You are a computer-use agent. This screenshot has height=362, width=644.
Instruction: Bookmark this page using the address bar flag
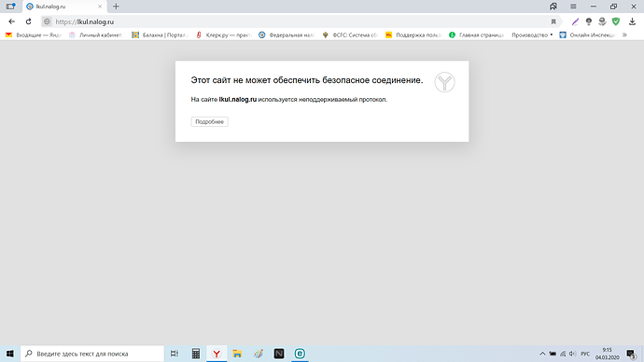pyautogui.click(x=553, y=21)
